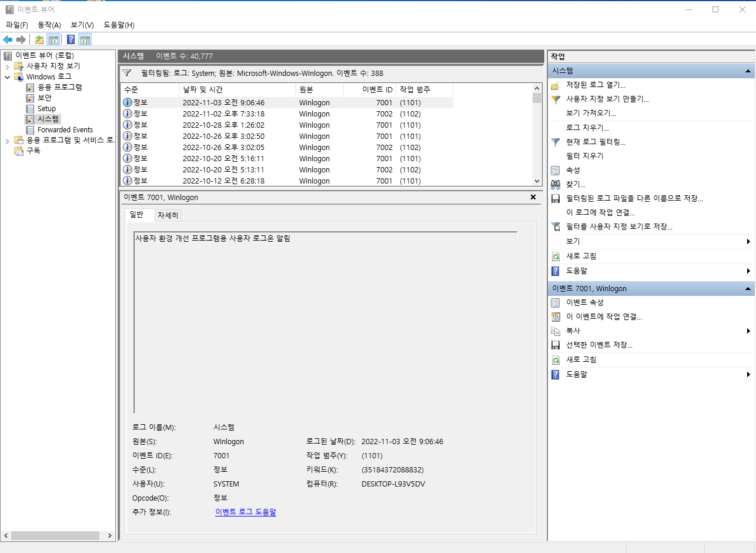Click the computer name DESKTOP-L93V5DV
This screenshot has height=553, width=756.
(393, 484)
